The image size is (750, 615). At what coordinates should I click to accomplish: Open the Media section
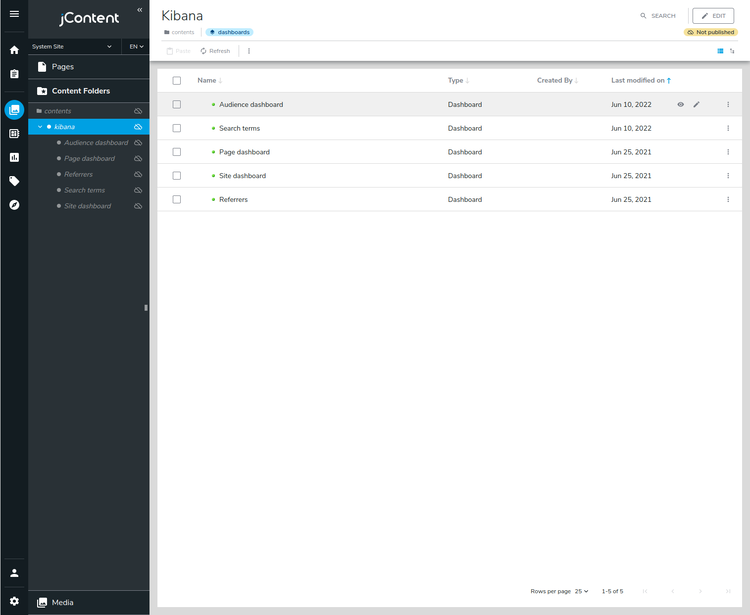[x=89, y=603]
